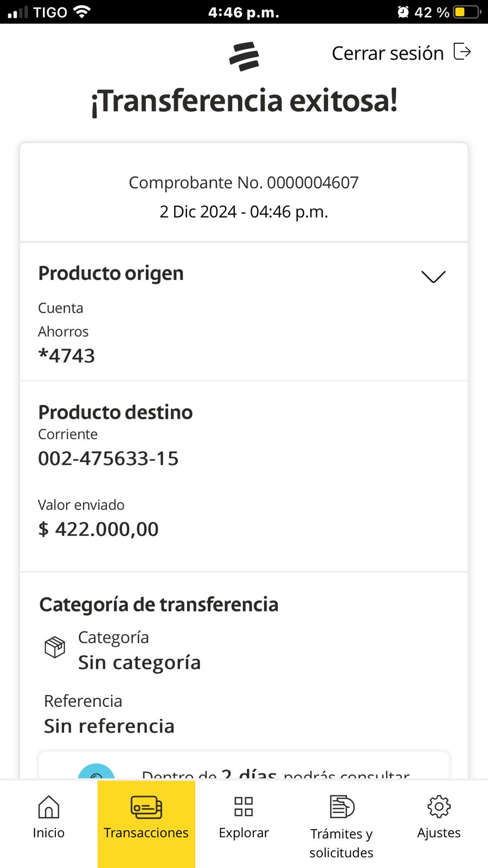This screenshot has width=488, height=868.
Task: Tap the Transacciones card icon
Action: tap(146, 807)
